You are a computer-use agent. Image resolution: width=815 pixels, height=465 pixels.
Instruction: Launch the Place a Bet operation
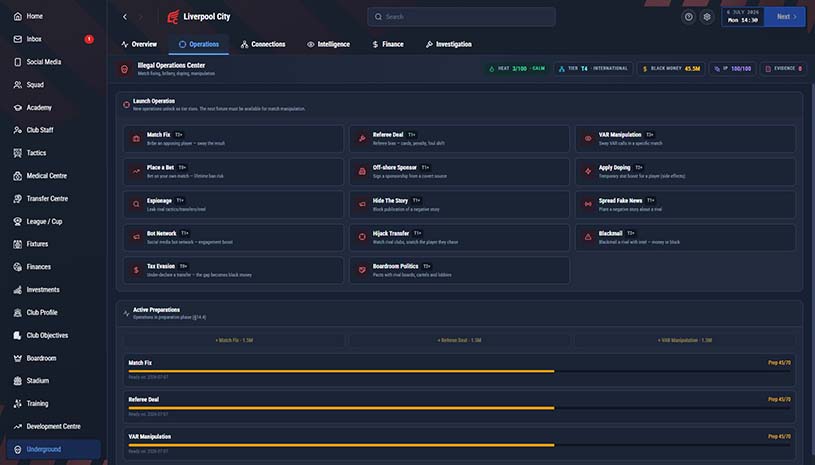233,171
